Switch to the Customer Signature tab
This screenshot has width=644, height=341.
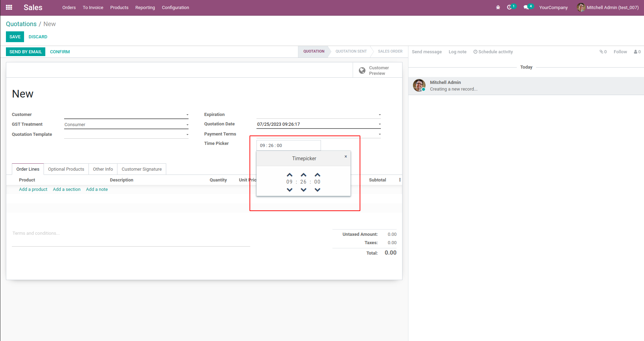tap(141, 169)
